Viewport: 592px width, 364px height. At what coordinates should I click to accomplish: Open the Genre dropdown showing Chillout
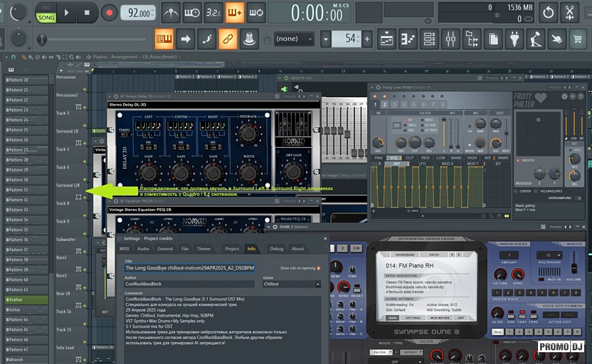[x=291, y=284]
